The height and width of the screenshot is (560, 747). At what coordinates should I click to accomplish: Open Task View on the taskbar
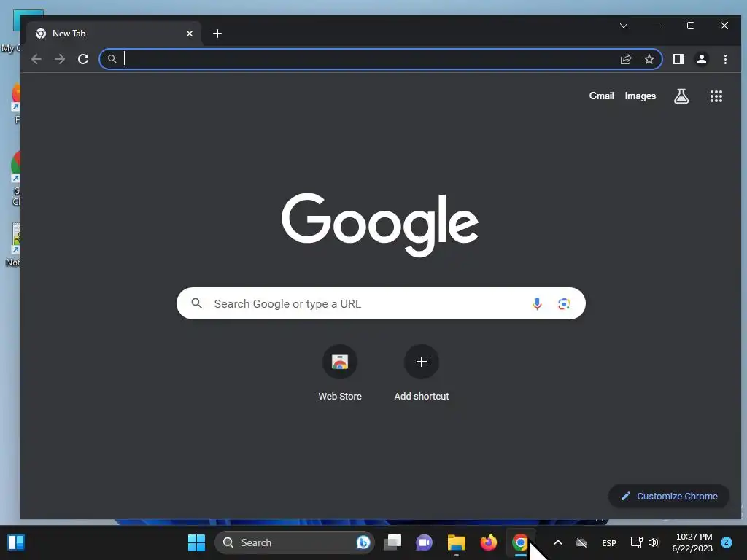pos(392,542)
